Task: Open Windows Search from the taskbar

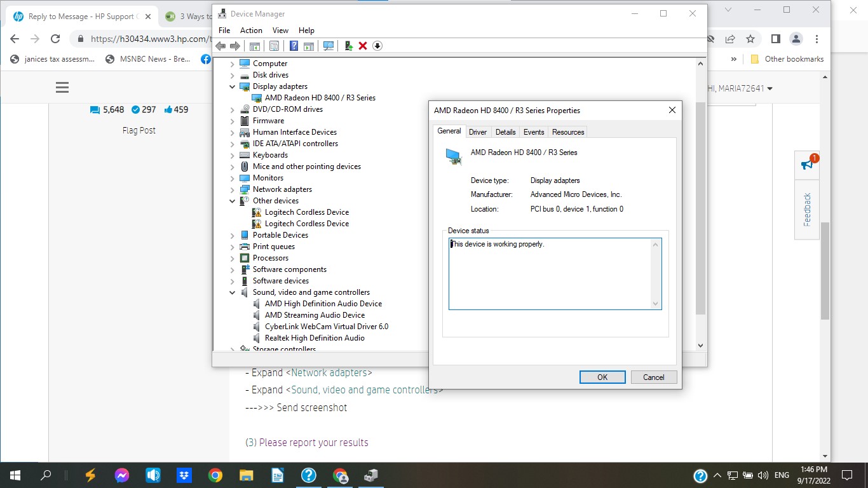Action: tap(44, 475)
